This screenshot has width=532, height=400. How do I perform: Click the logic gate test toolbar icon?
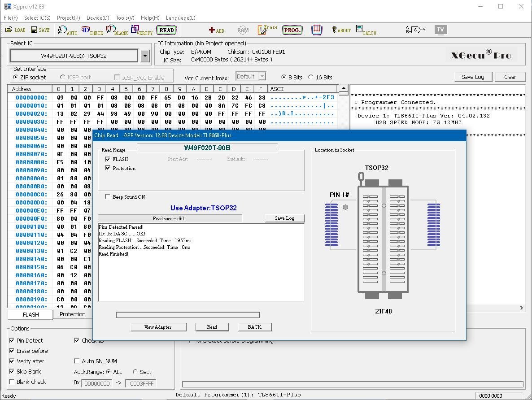pyautogui.click(x=415, y=30)
